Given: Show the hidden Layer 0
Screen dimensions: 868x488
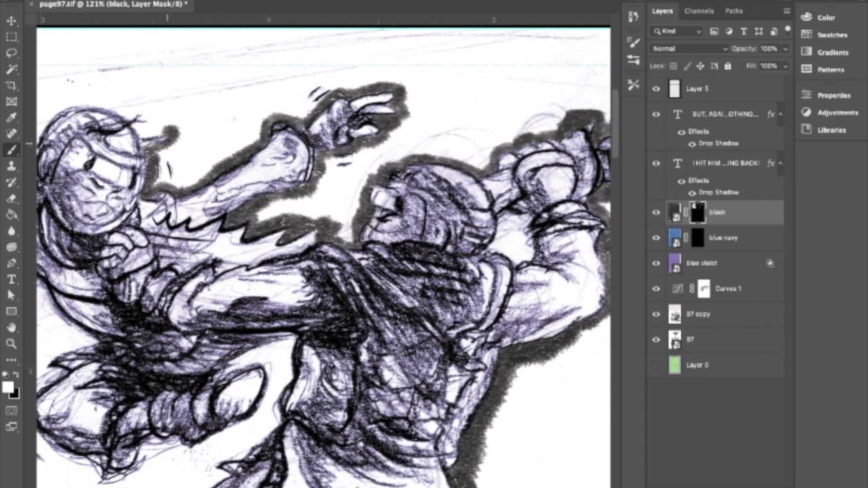Looking at the screenshot, I should point(656,365).
